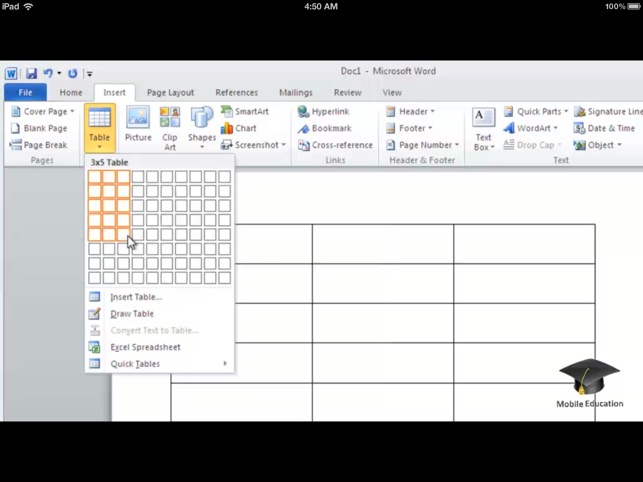Image resolution: width=643 pixels, height=482 pixels.
Task: Open the Object dropdown
Action: point(598,145)
